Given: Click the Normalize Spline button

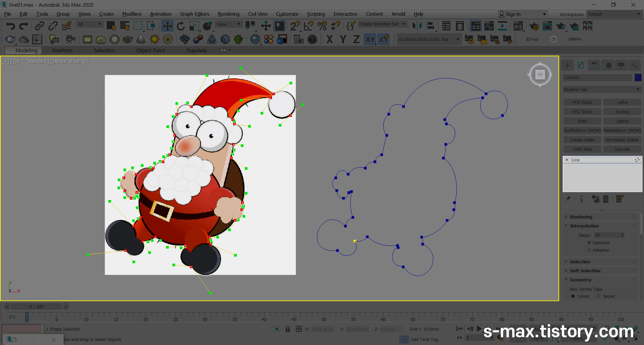Looking at the screenshot, I should click(x=622, y=140).
